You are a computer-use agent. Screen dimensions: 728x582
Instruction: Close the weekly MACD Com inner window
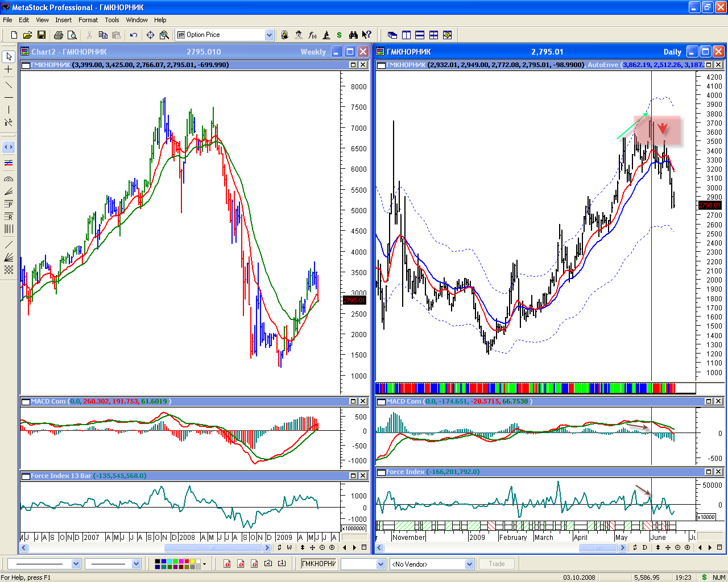pos(362,401)
